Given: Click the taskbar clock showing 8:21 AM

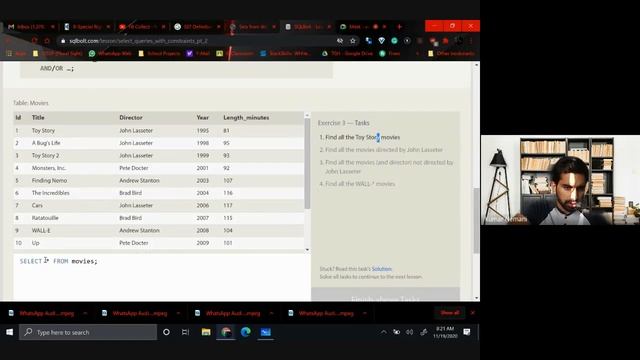Looking at the screenshot, I should [445, 332].
